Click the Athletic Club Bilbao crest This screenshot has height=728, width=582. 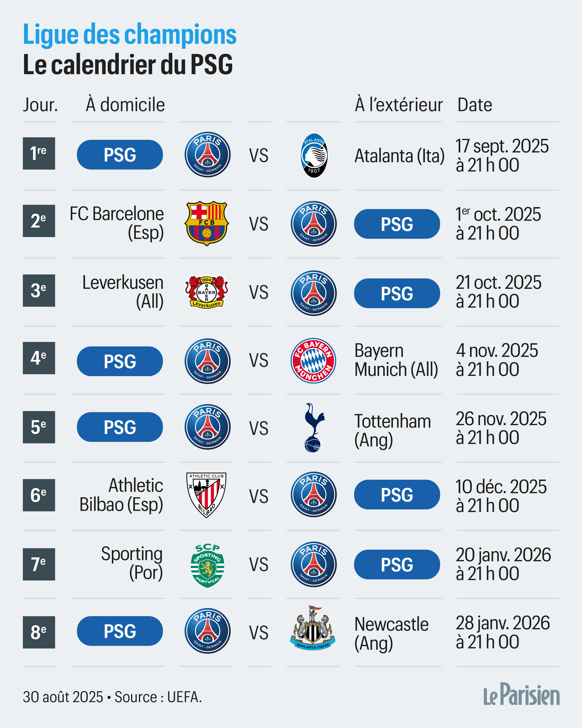coord(207,495)
